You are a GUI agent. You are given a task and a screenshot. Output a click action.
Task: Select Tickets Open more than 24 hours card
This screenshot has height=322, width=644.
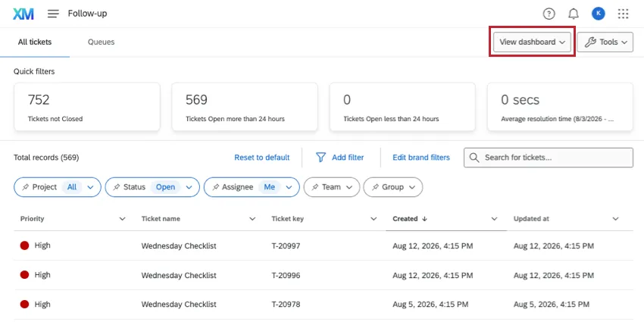pos(245,107)
